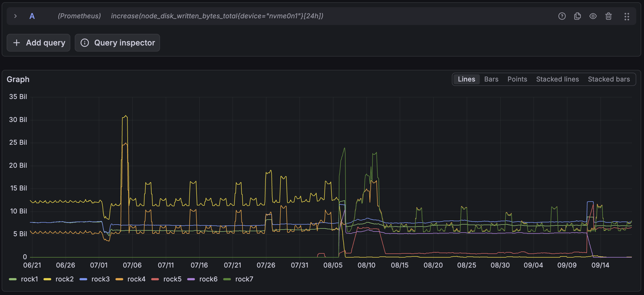Click the 06/21 x-axis date label

32,265
